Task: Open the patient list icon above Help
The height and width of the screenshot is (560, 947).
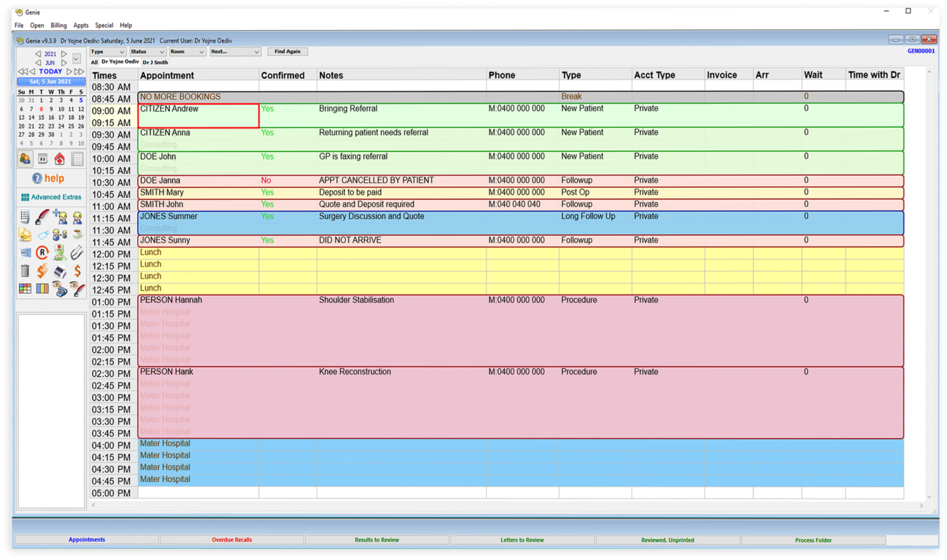Action: click(x=25, y=158)
